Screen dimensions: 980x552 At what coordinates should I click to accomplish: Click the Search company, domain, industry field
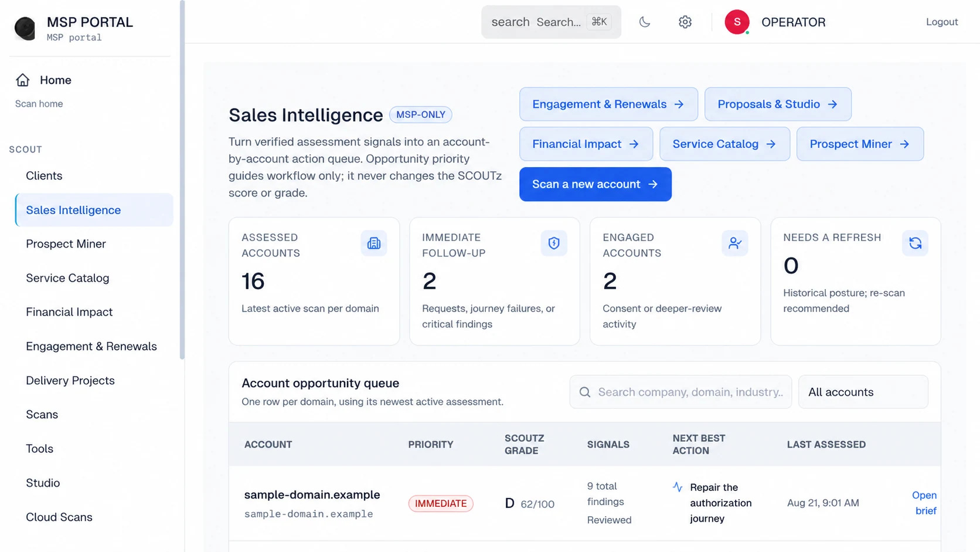(680, 392)
